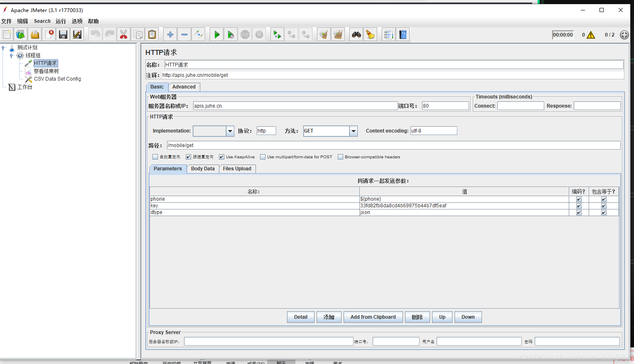This screenshot has height=364, width=634.
Task: Click the Paste clipboard icon
Action: 152,34
